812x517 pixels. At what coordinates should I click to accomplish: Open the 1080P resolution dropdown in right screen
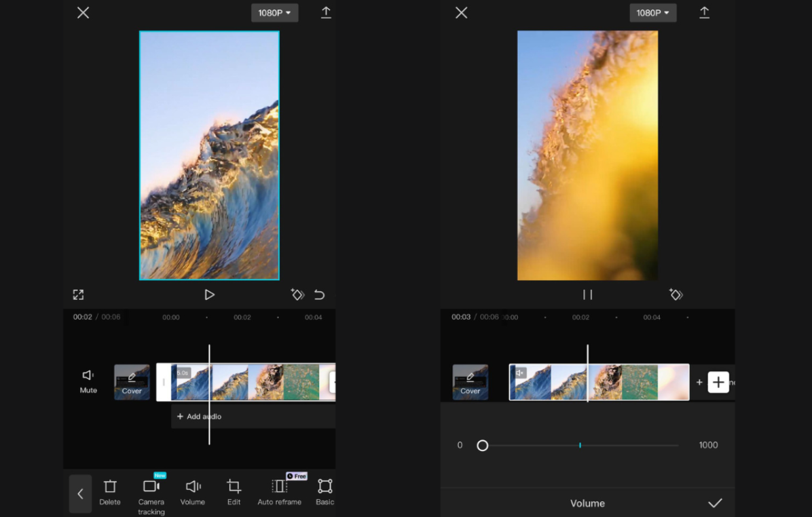pyautogui.click(x=652, y=13)
